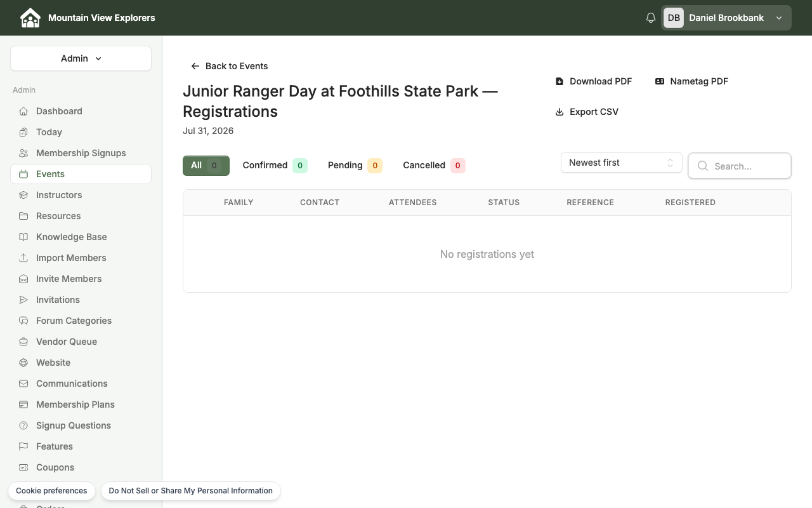The width and height of the screenshot is (812, 508).
Task: Click the Download PDF file icon
Action: point(560,81)
